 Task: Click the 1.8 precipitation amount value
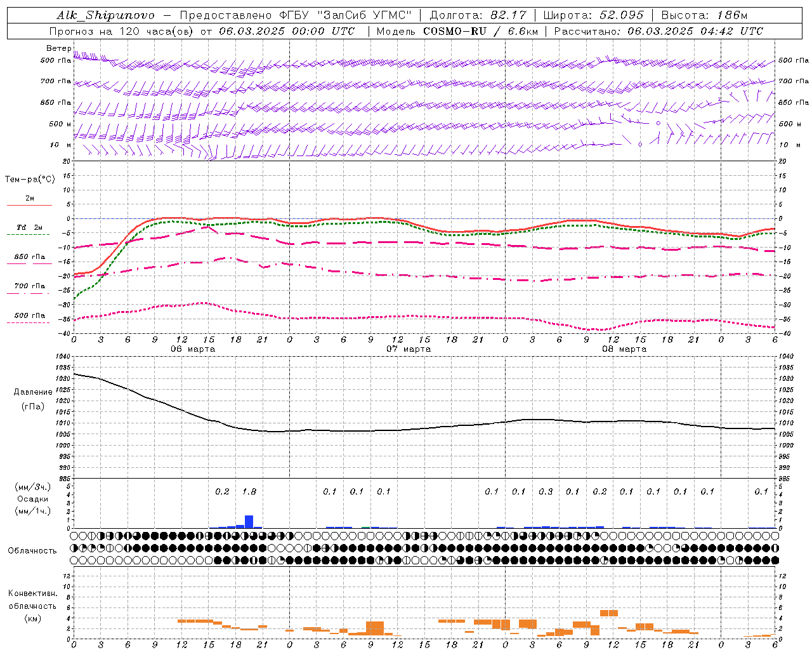[249, 492]
